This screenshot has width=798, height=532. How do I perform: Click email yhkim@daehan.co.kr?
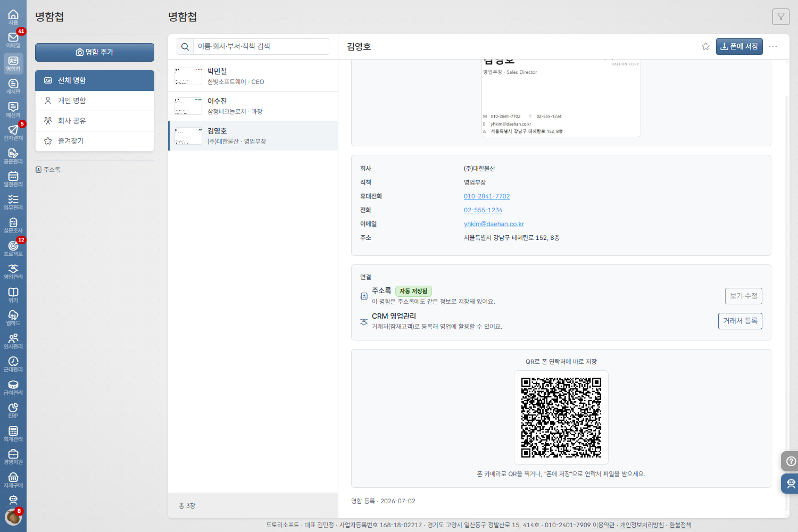click(494, 224)
